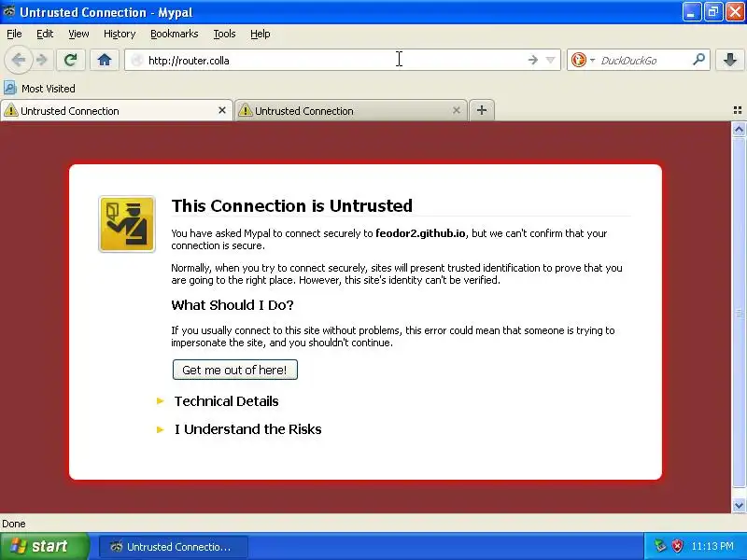Click the This Connection is Untrusted heading
This screenshot has width=747, height=560.
point(292,205)
